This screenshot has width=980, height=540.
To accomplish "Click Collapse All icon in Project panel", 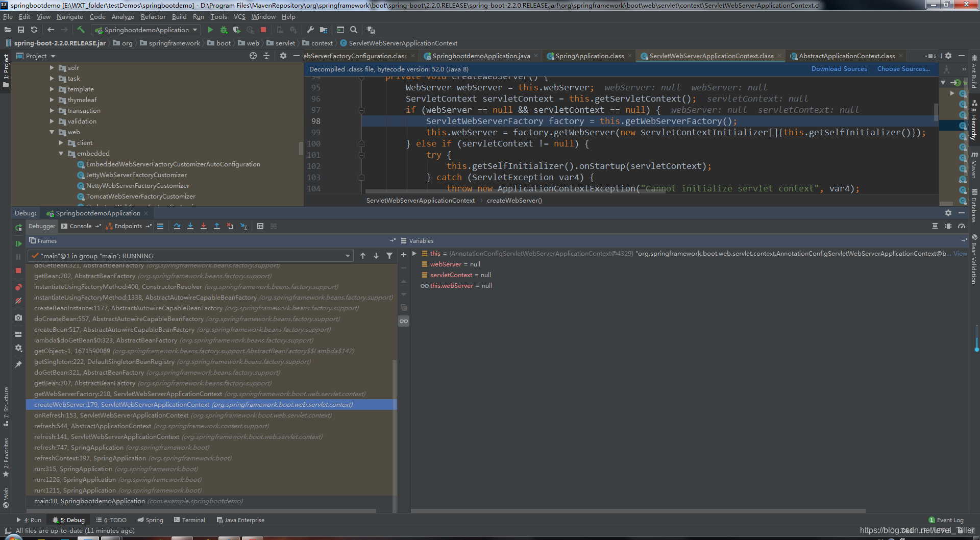I will coord(266,56).
